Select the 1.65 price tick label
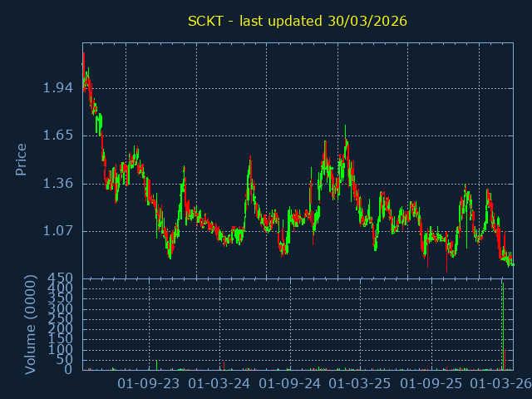This screenshot has width=532, height=399. tap(58, 135)
